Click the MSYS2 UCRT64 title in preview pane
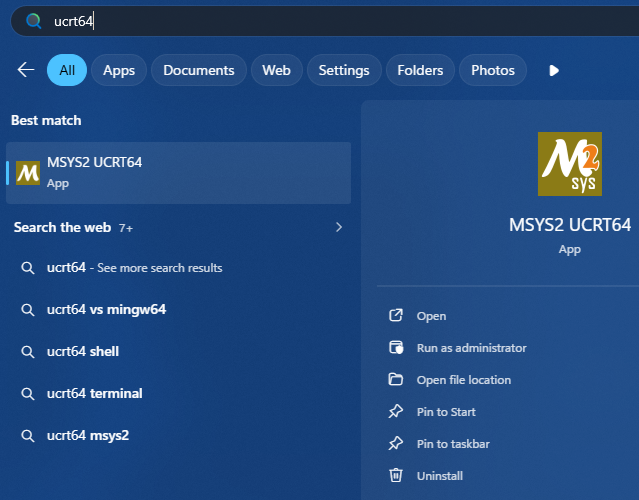Viewport: 639px width, 500px height. [x=570, y=225]
